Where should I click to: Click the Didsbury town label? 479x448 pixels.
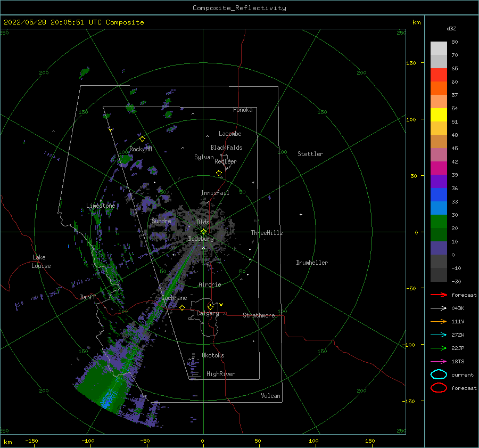click(201, 239)
